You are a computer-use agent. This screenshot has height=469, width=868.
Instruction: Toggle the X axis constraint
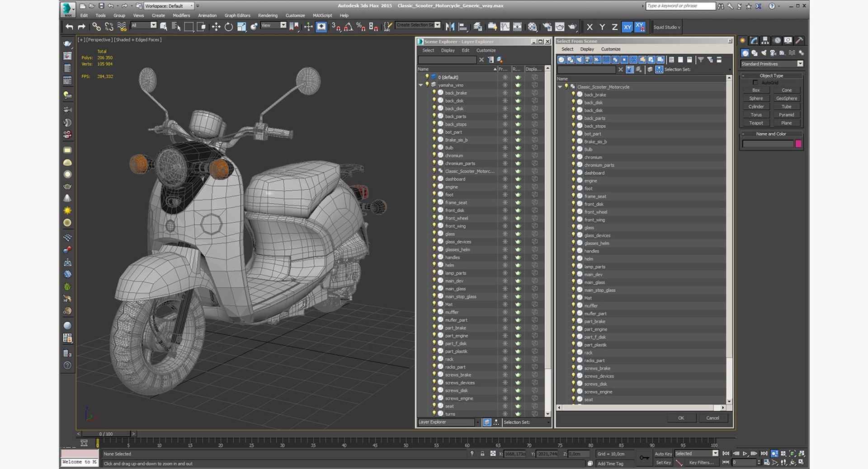coord(590,27)
